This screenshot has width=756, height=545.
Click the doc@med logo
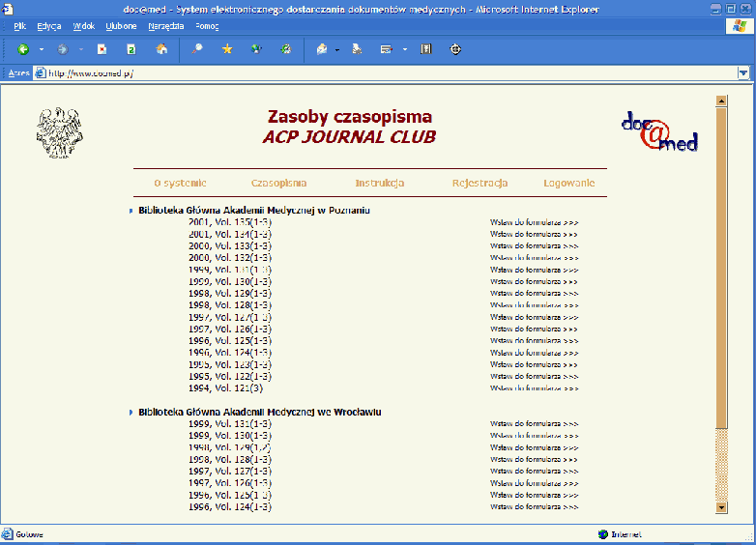pyautogui.click(x=659, y=131)
